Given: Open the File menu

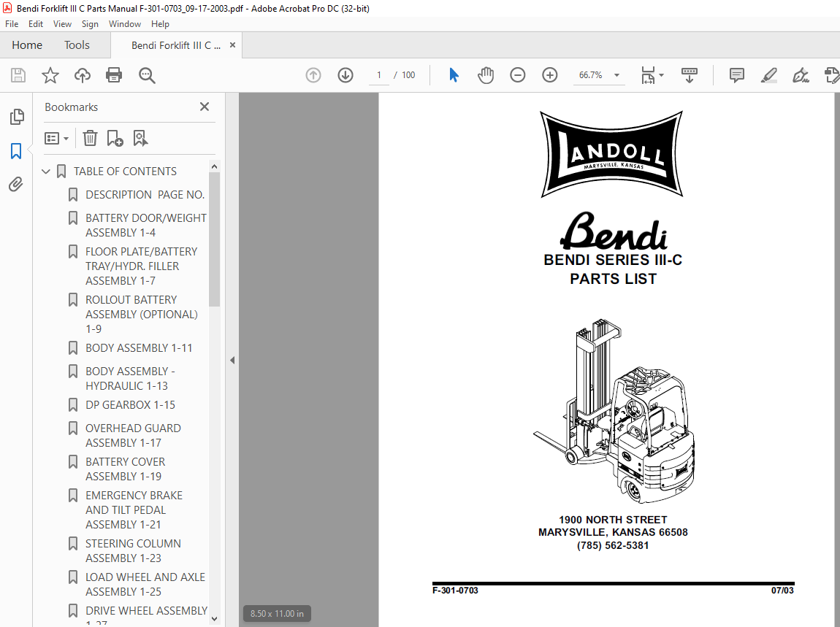Looking at the screenshot, I should click(x=11, y=23).
